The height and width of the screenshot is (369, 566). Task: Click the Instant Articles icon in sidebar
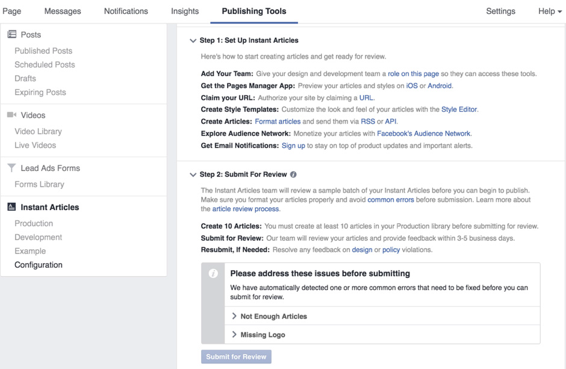[12, 207]
